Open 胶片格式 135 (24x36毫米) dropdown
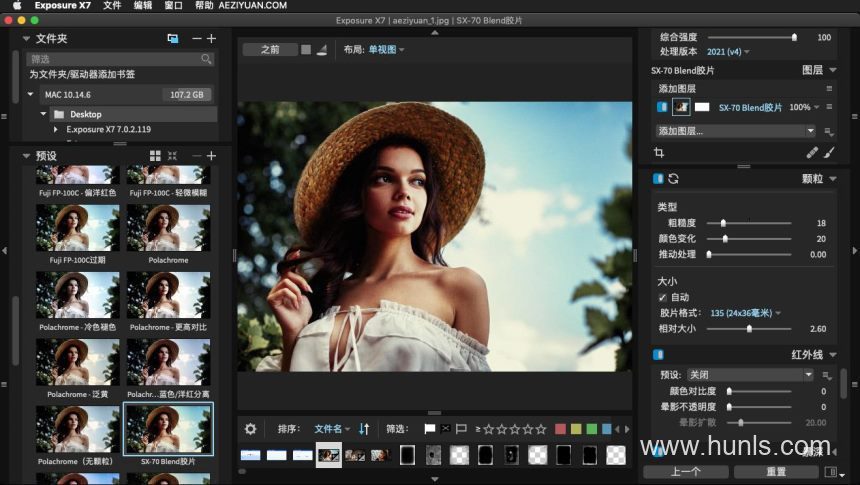The height and width of the screenshot is (485, 860). point(745,313)
